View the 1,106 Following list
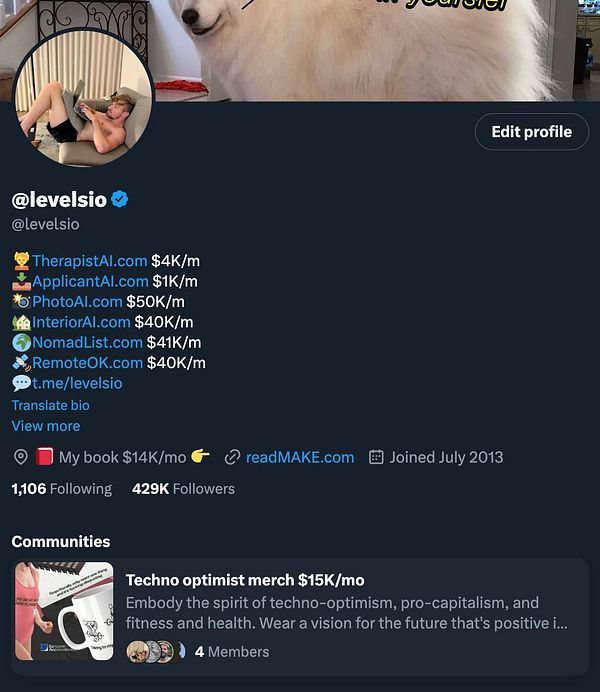600x692 pixels. click(62, 489)
